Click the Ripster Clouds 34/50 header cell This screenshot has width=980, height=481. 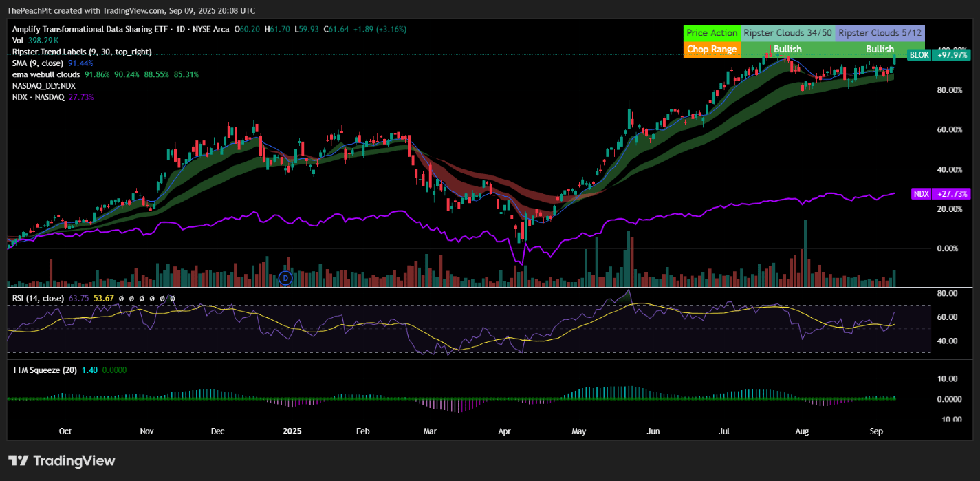point(787,33)
